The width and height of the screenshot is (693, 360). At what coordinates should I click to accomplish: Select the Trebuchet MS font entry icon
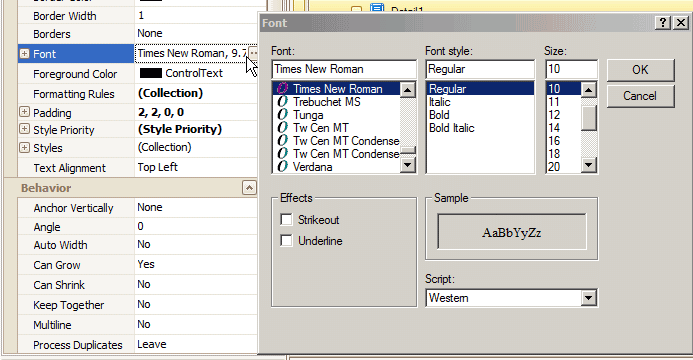point(282,102)
